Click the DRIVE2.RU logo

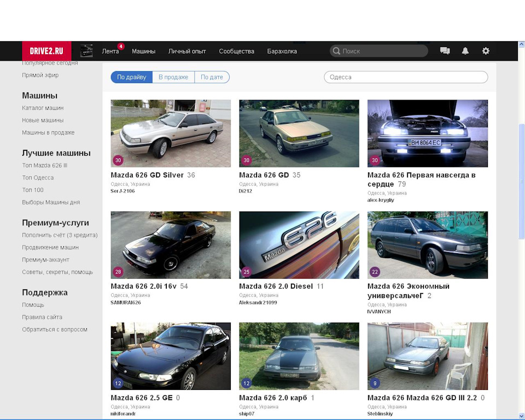click(46, 51)
